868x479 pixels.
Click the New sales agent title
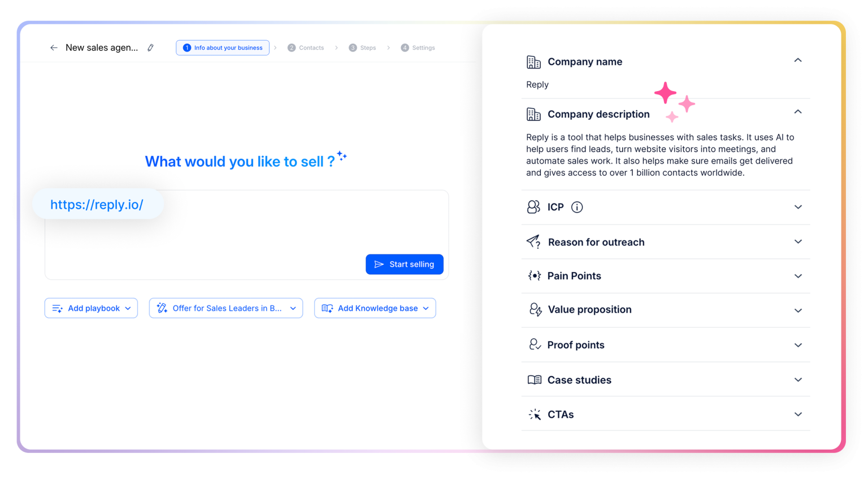(x=102, y=48)
